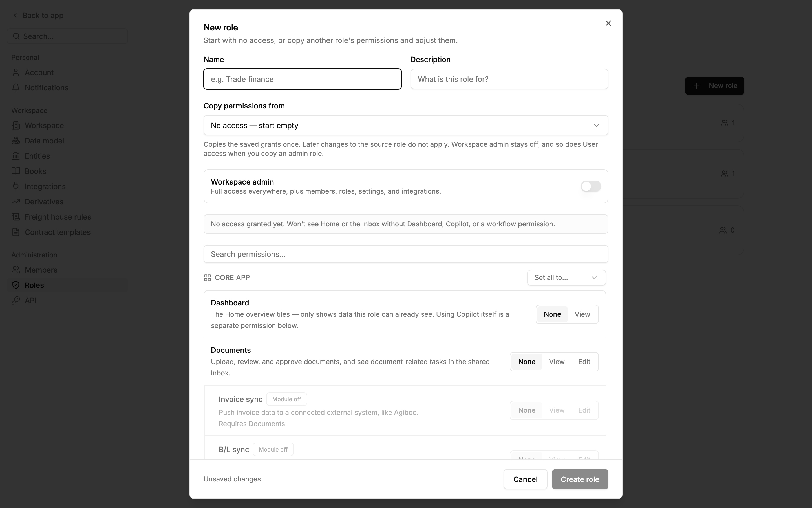Set Dashboard permission to None

pos(552,314)
